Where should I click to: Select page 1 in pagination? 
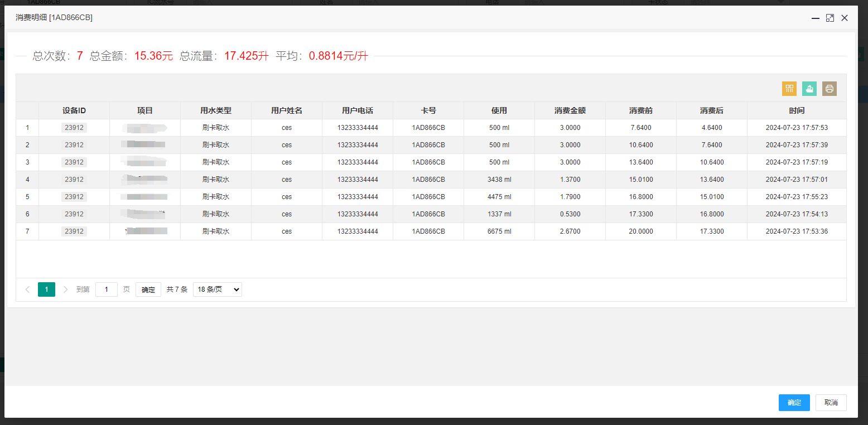point(46,289)
